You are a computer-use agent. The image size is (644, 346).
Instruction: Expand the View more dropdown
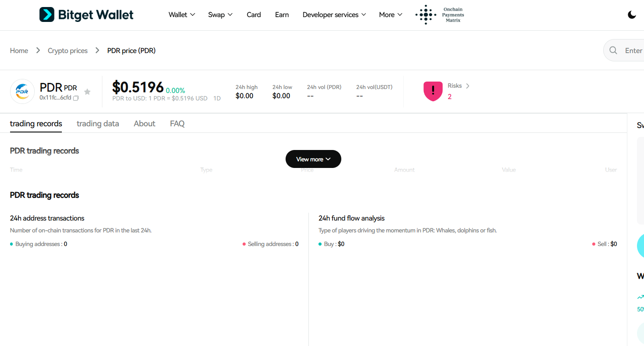[x=313, y=159]
